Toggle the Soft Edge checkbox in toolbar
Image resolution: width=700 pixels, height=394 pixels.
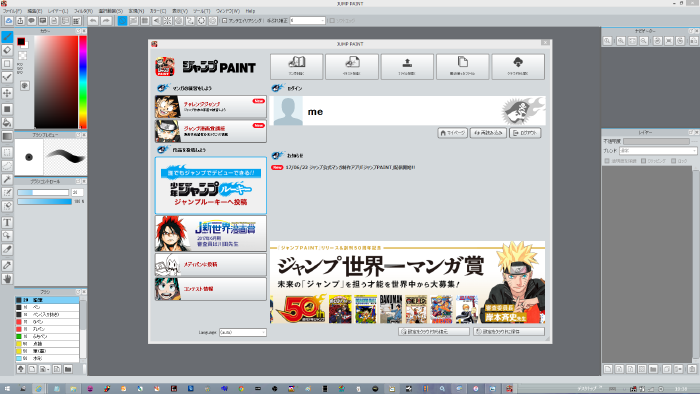pos(332,21)
